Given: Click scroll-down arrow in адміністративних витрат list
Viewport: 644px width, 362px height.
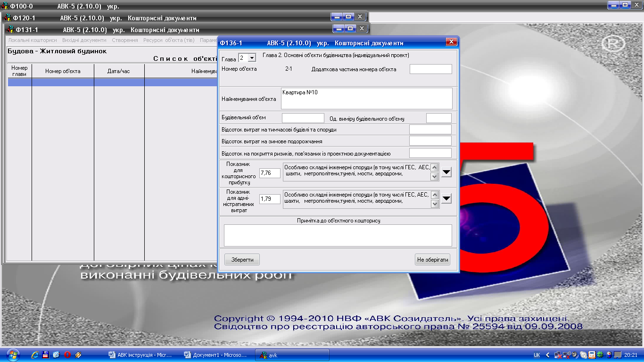Looking at the screenshot, I should 435,204.
